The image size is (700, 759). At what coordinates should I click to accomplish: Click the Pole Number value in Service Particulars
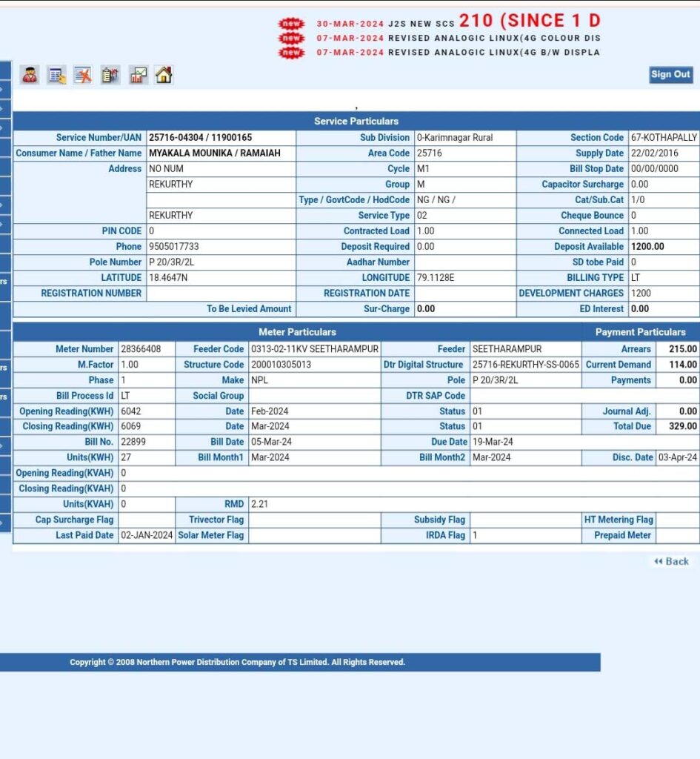[171, 262]
